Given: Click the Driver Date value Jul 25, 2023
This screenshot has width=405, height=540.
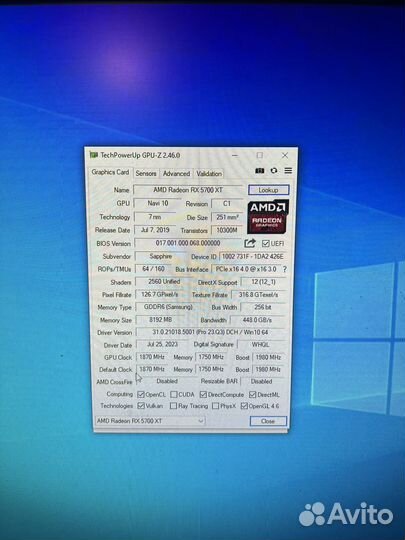Looking at the screenshot, I should (x=162, y=344).
